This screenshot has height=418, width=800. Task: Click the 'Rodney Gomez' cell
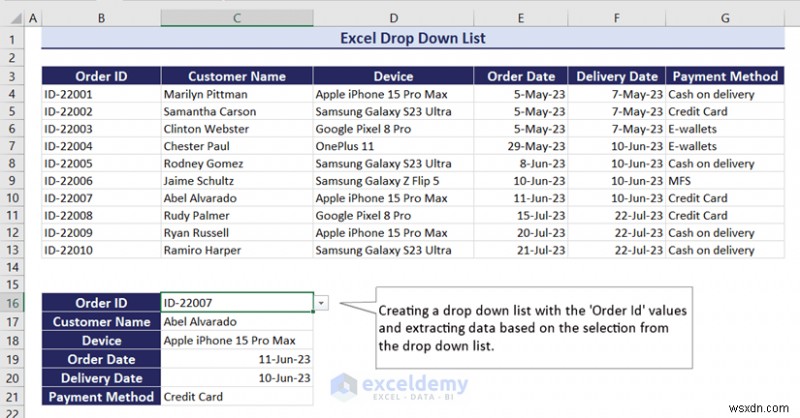[237, 163]
